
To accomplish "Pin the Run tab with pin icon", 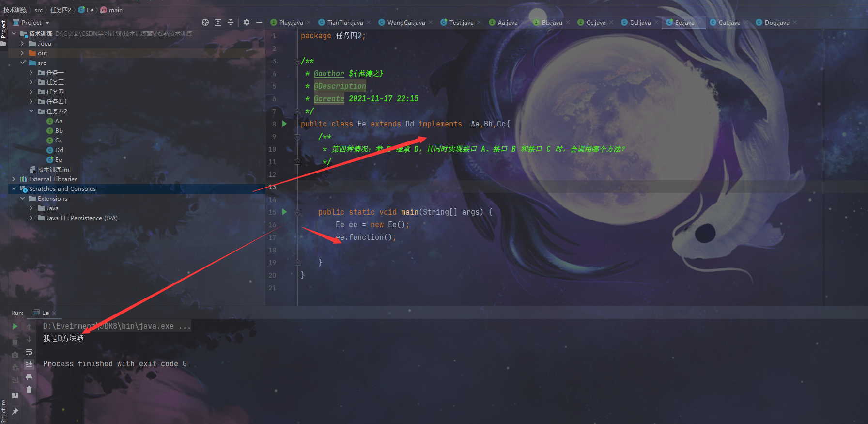I will [x=15, y=411].
